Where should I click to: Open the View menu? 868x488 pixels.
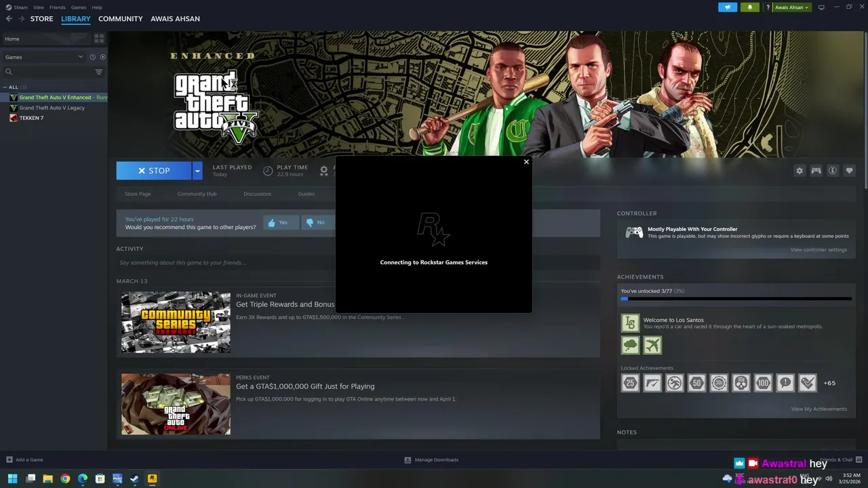click(39, 7)
